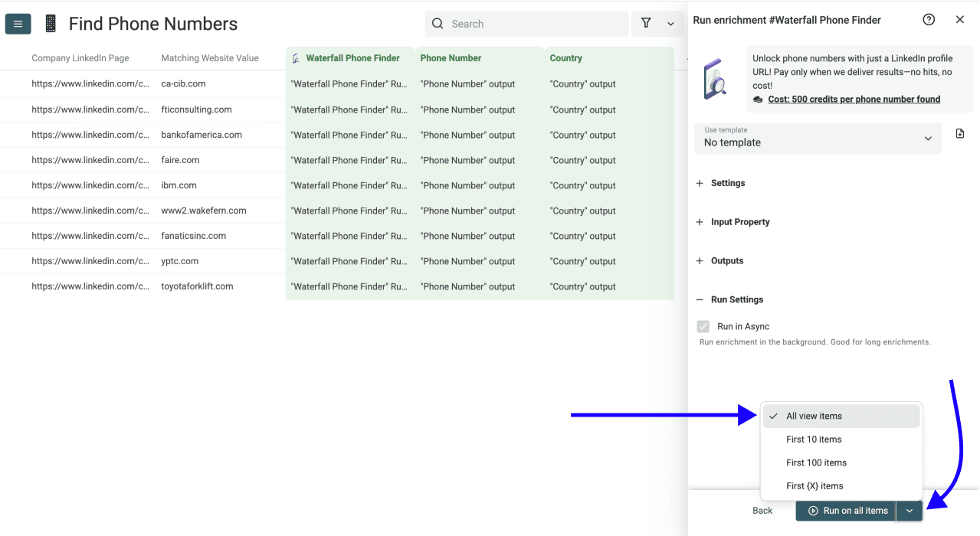Select the All view items option
Image resolution: width=980 pixels, height=536 pixels.
tap(814, 416)
